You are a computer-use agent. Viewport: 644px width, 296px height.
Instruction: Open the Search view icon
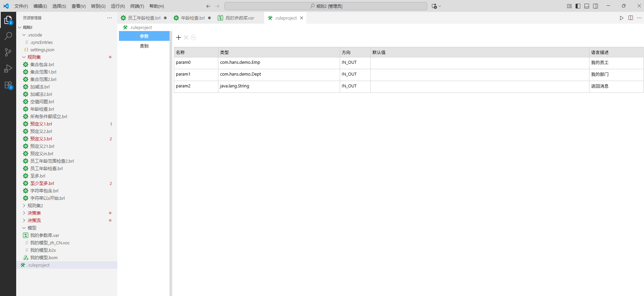click(x=8, y=36)
